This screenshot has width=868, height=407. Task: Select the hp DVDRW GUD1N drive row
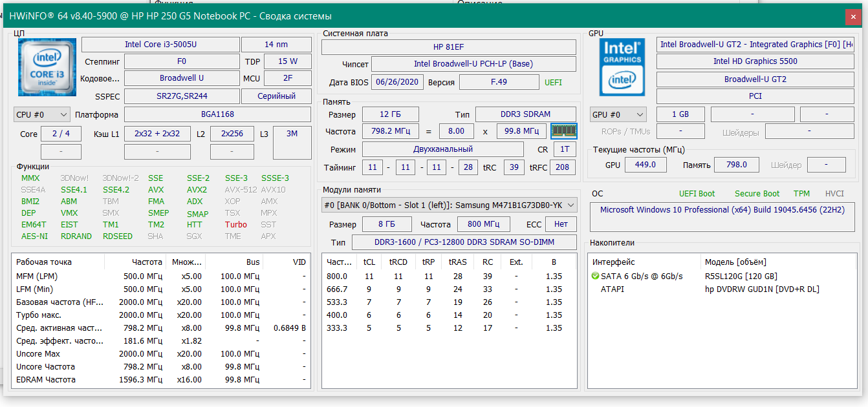(724, 289)
